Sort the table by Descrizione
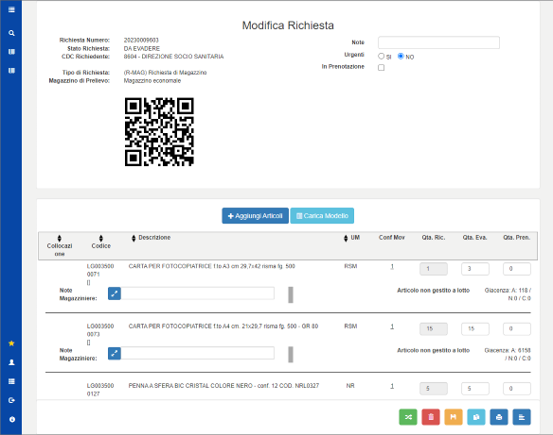 pyautogui.click(x=133, y=238)
